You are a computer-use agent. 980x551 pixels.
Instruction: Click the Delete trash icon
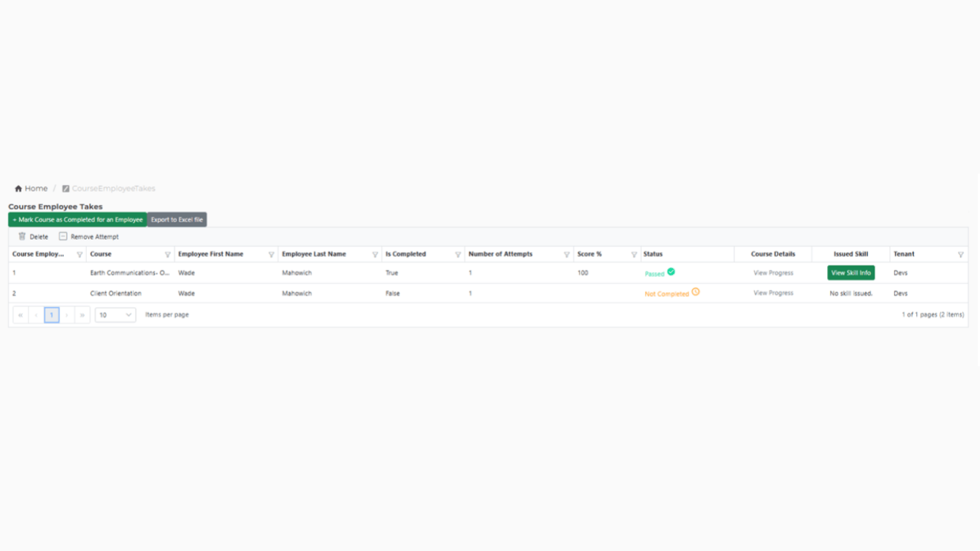[24, 236]
